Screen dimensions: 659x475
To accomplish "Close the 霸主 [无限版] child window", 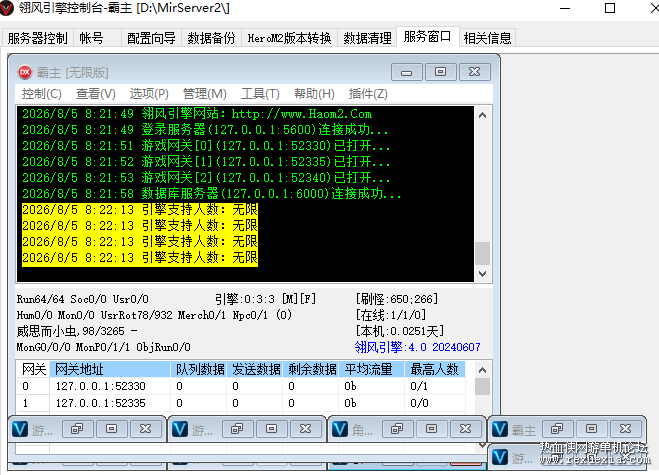I will 474,72.
